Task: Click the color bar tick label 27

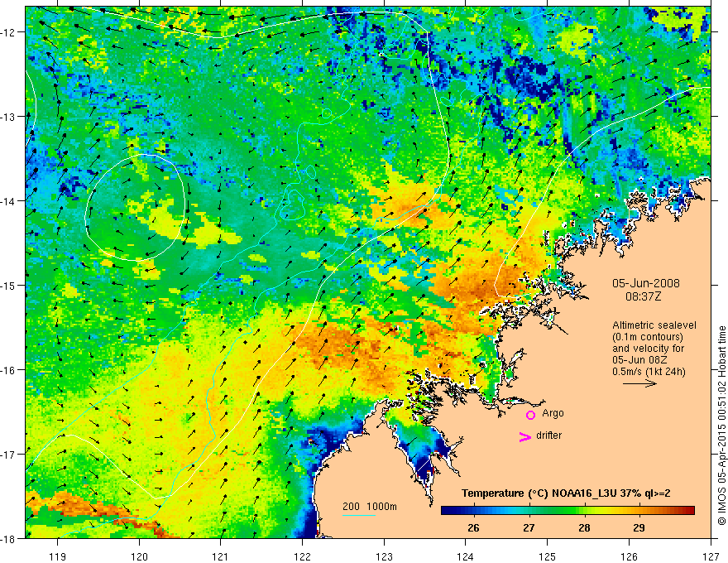Action: (x=529, y=527)
